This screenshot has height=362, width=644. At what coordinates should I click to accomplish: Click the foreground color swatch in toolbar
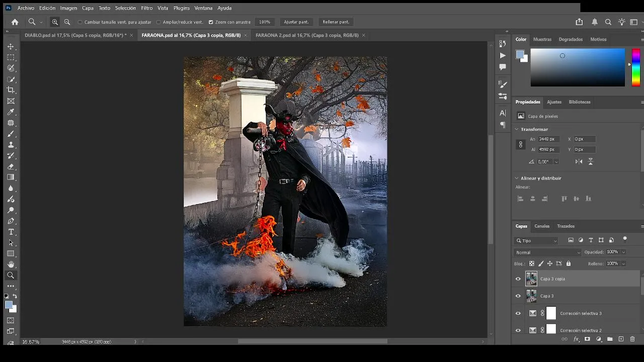[x=9, y=305]
